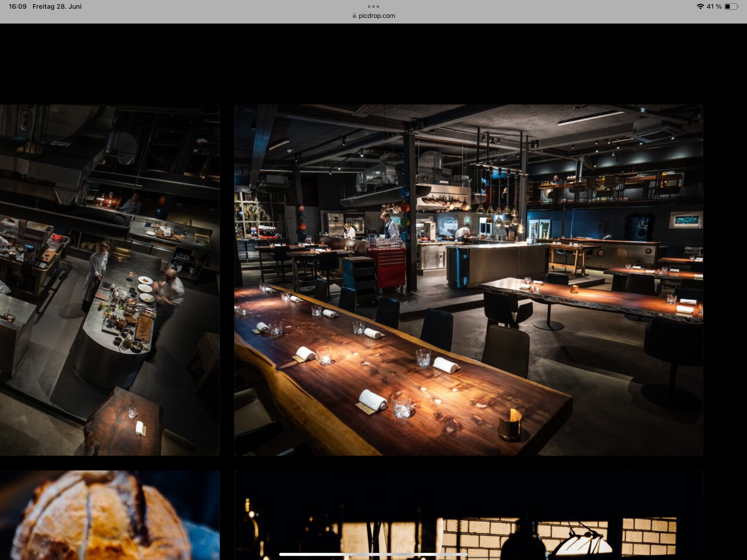
Task: Open the overhead kitchen counter photo
Action: (110, 280)
